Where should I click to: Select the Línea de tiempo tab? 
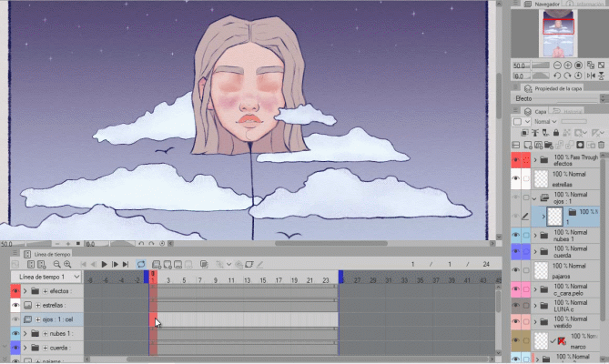(x=47, y=254)
